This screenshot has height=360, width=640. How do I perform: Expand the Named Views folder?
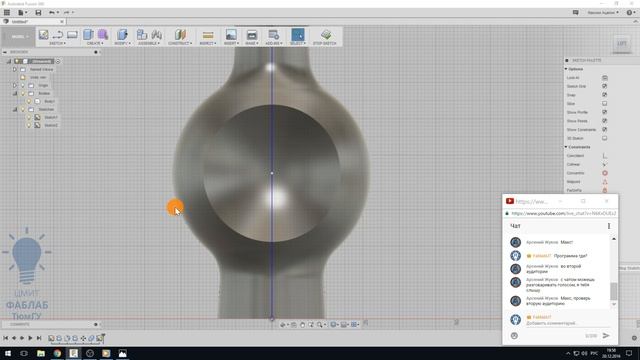click(x=15, y=69)
